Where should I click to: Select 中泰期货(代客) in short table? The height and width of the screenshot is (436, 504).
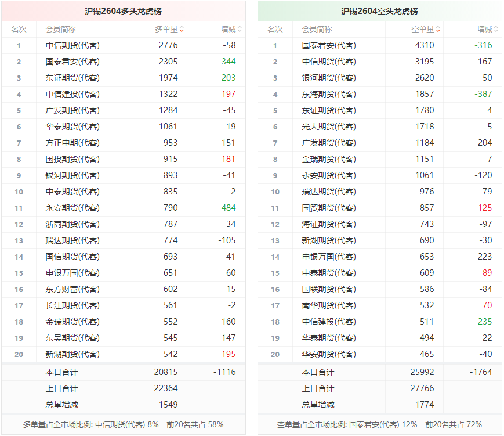pyautogui.click(x=329, y=273)
